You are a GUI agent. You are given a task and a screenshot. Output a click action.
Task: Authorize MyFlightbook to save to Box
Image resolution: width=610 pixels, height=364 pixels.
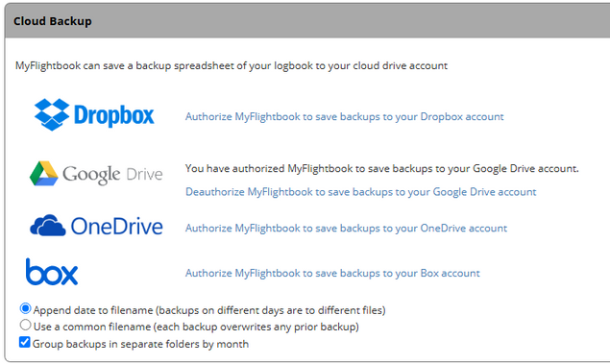point(332,273)
